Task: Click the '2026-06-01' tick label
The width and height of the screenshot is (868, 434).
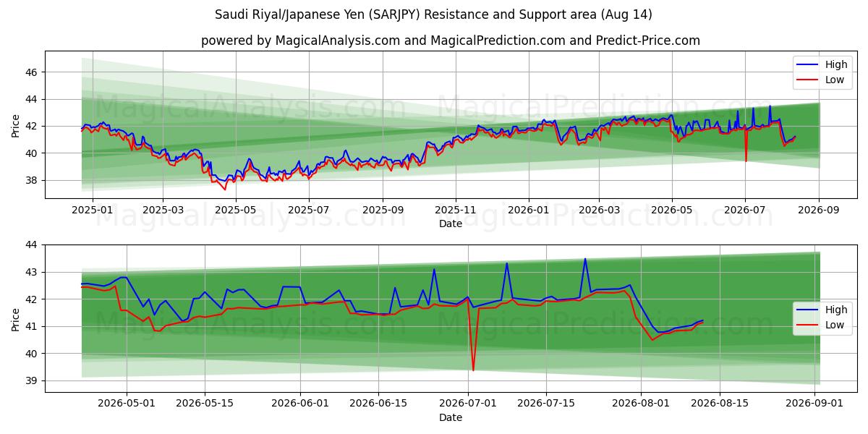Action: [x=299, y=404]
